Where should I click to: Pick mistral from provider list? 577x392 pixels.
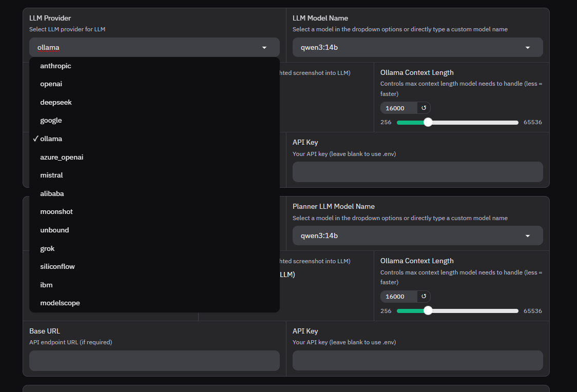(154, 175)
